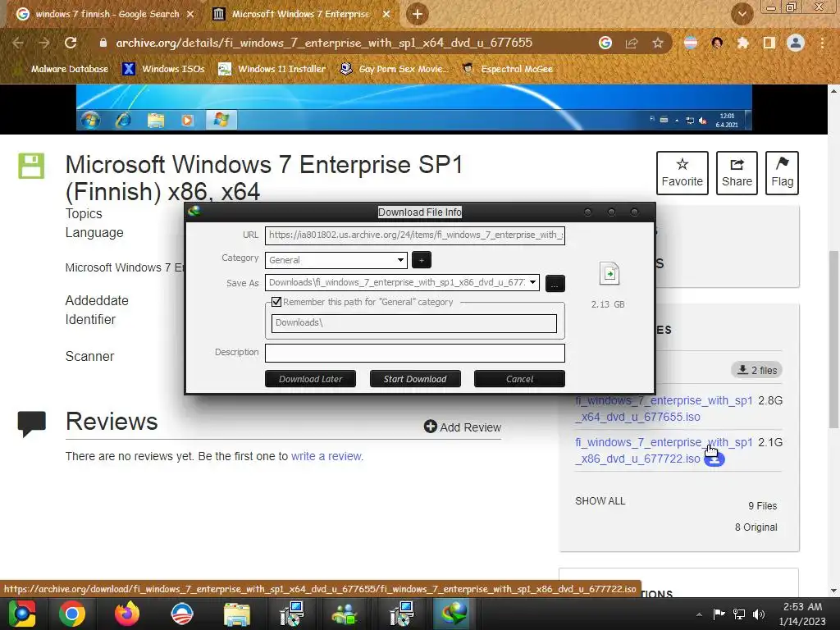Click the page's vertical scrollbar thumb
This screenshot has width=840, height=630.
tap(833, 339)
